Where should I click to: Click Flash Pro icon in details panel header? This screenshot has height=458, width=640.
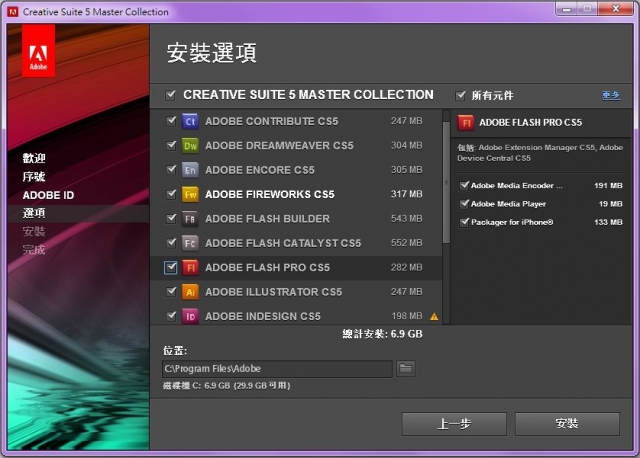coord(466,122)
